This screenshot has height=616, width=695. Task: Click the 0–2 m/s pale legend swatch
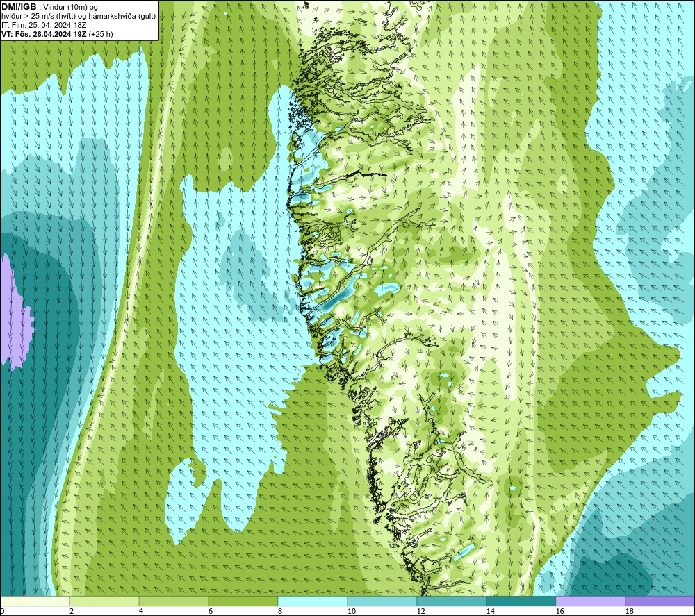click(35, 601)
